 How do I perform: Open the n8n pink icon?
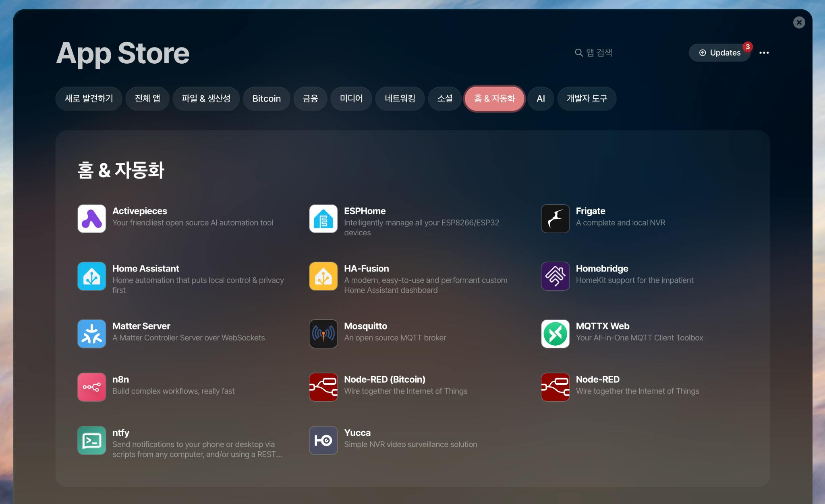(x=91, y=387)
